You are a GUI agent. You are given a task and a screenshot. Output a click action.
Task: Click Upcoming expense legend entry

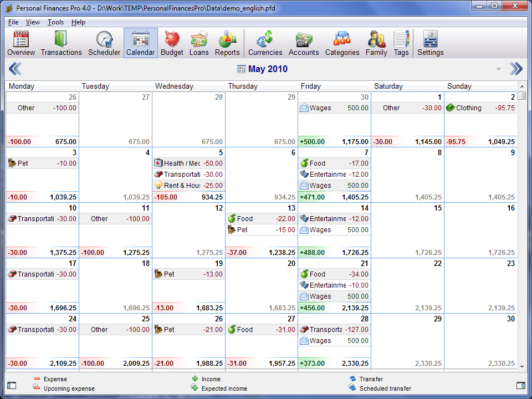[64, 388]
